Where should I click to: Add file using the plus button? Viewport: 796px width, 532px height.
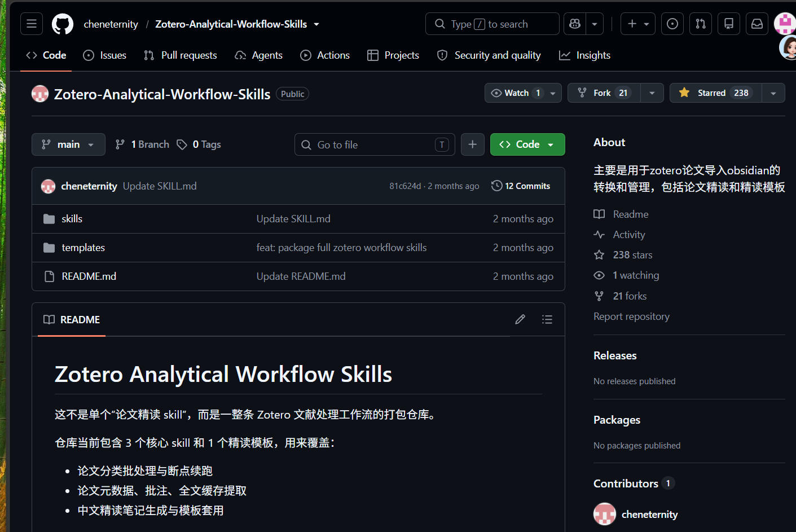pyautogui.click(x=473, y=144)
